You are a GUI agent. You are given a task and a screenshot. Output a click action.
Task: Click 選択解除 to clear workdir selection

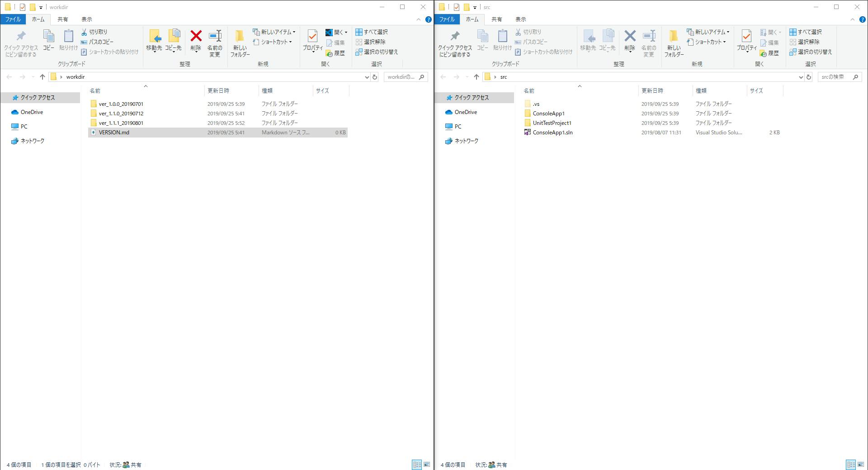tap(375, 42)
